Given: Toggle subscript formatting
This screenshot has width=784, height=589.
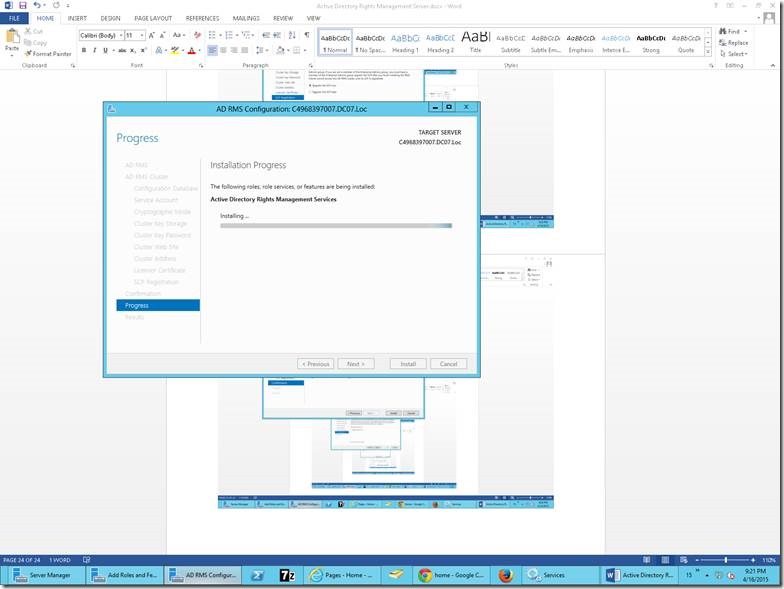Looking at the screenshot, I should click(x=133, y=50).
